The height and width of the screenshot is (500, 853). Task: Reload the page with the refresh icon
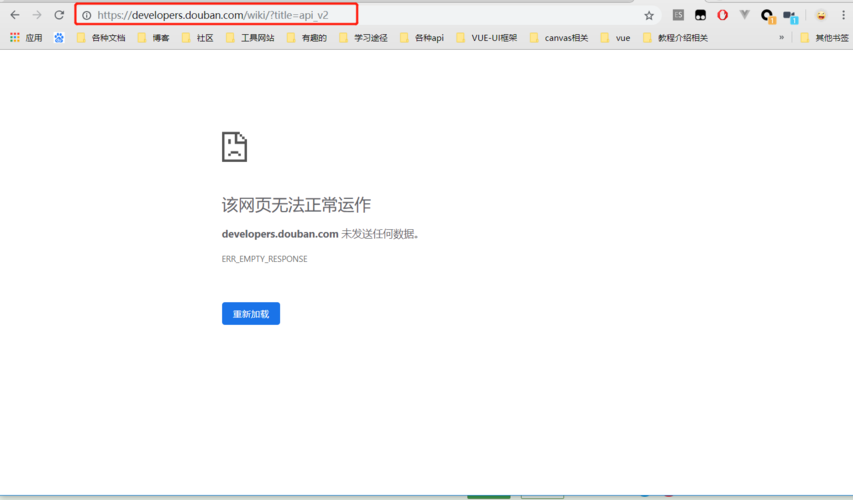(x=59, y=15)
